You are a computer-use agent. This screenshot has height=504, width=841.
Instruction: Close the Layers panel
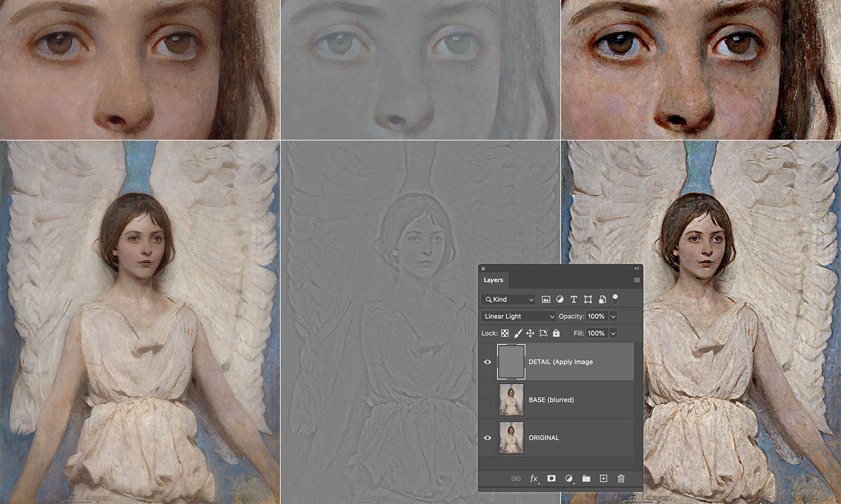coord(483,269)
